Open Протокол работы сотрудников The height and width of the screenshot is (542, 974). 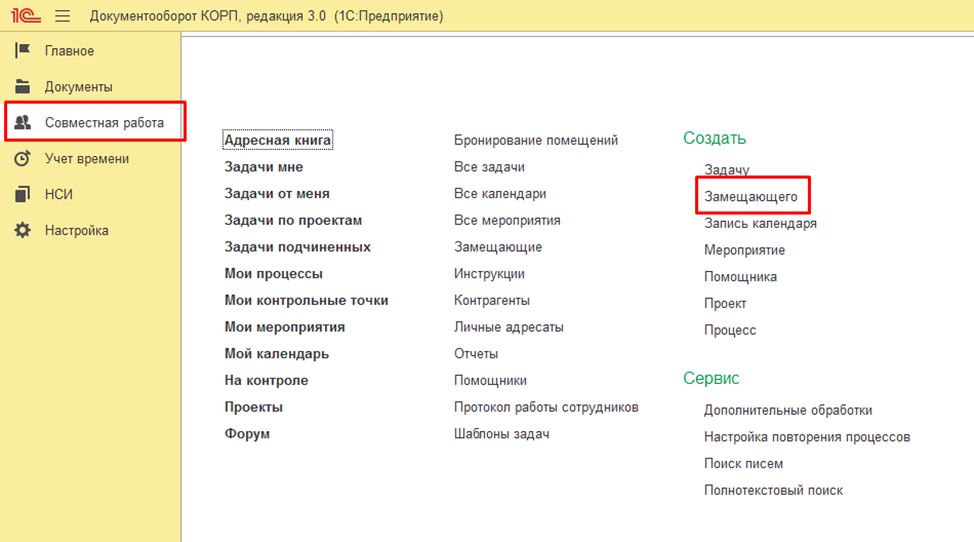click(x=546, y=407)
